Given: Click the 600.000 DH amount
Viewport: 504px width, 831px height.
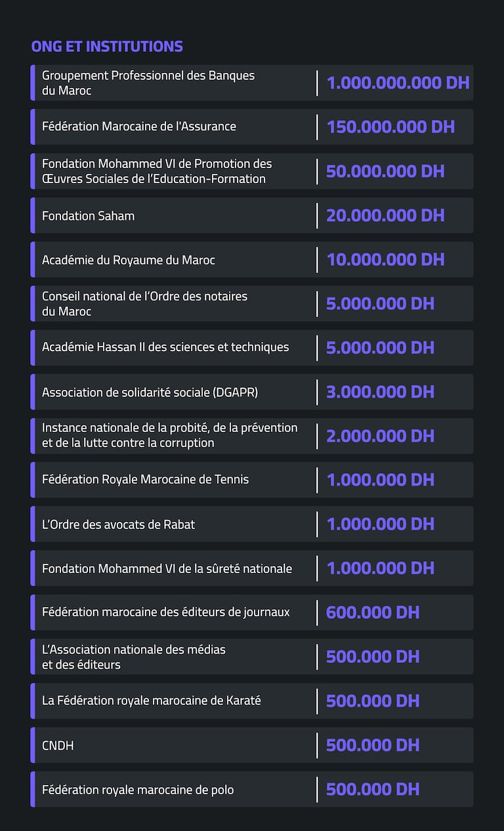Looking at the screenshot, I should click(373, 612).
